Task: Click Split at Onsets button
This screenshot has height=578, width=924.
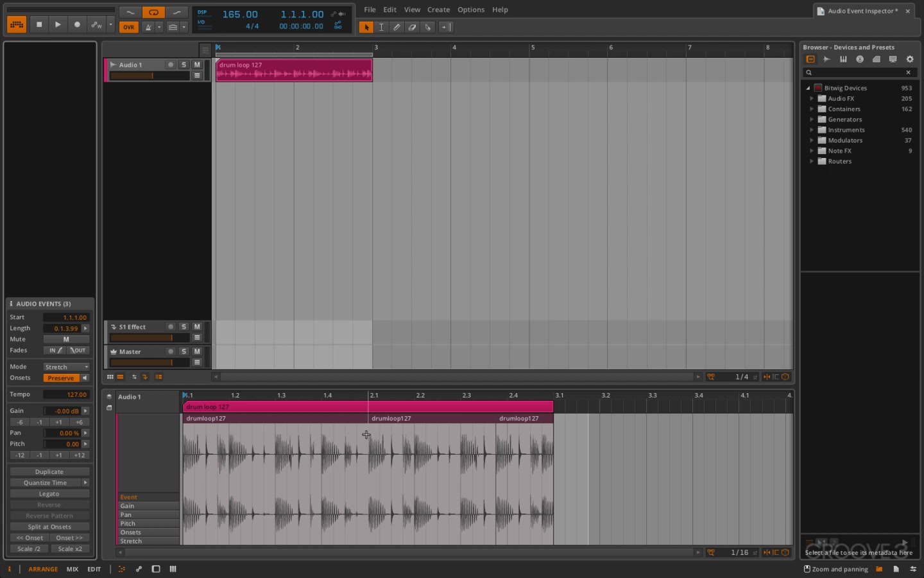Action: (49, 527)
